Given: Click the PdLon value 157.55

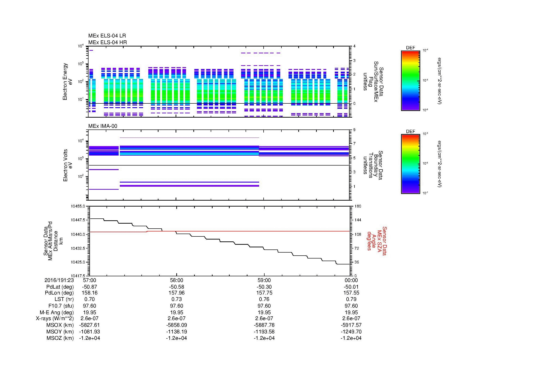Looking at the screenshot, I should pos(351,293).
